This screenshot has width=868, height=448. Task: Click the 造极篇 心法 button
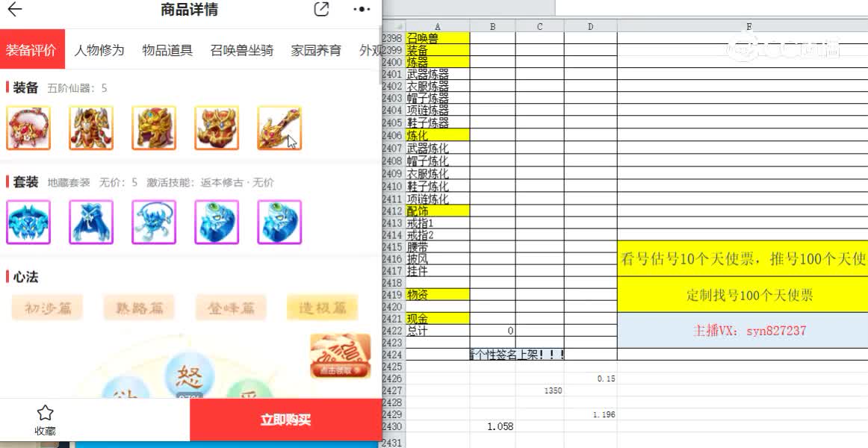tap(321, 308)
